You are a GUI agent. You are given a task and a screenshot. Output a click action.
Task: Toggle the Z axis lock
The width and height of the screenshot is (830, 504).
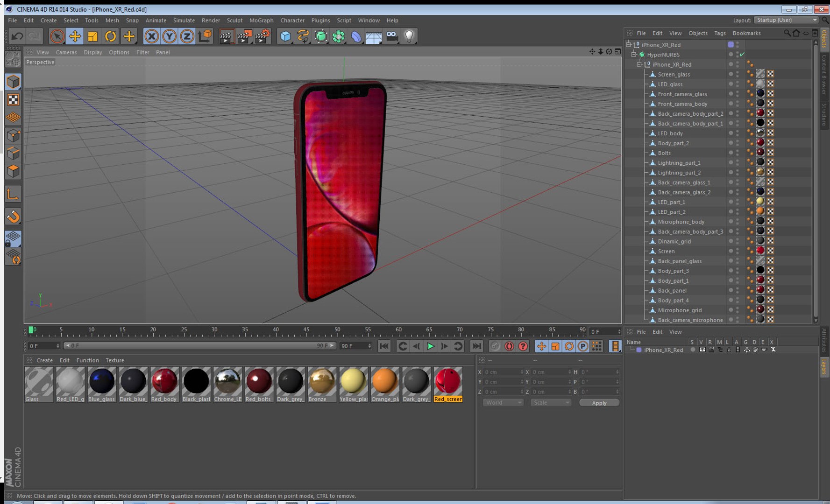click(187, 36)
